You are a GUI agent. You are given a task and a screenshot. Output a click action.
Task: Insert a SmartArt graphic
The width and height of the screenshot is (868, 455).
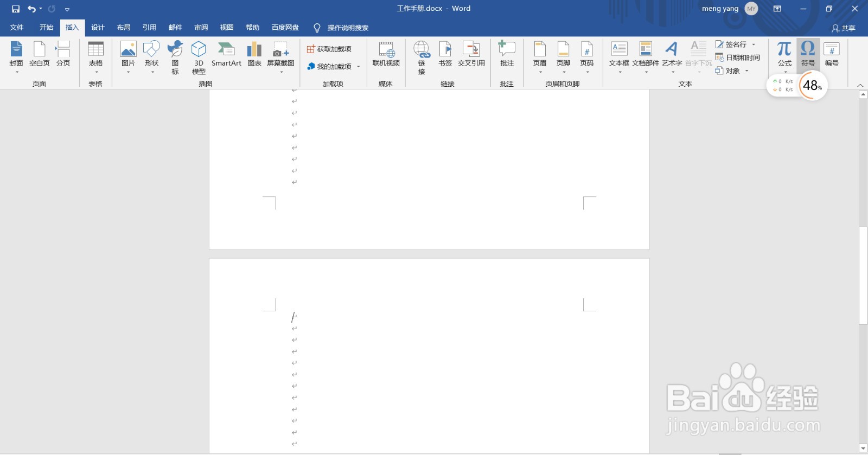tap(226, 54)
